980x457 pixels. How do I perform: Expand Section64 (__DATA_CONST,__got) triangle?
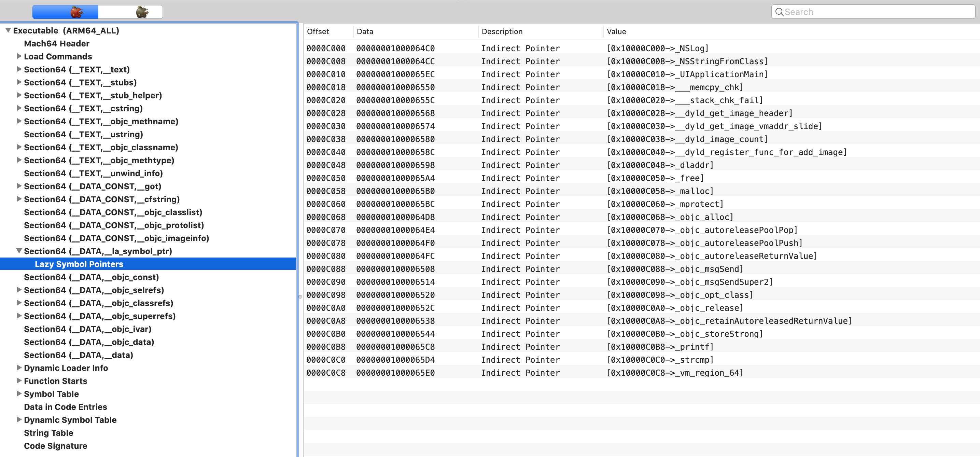coord(19,186)
